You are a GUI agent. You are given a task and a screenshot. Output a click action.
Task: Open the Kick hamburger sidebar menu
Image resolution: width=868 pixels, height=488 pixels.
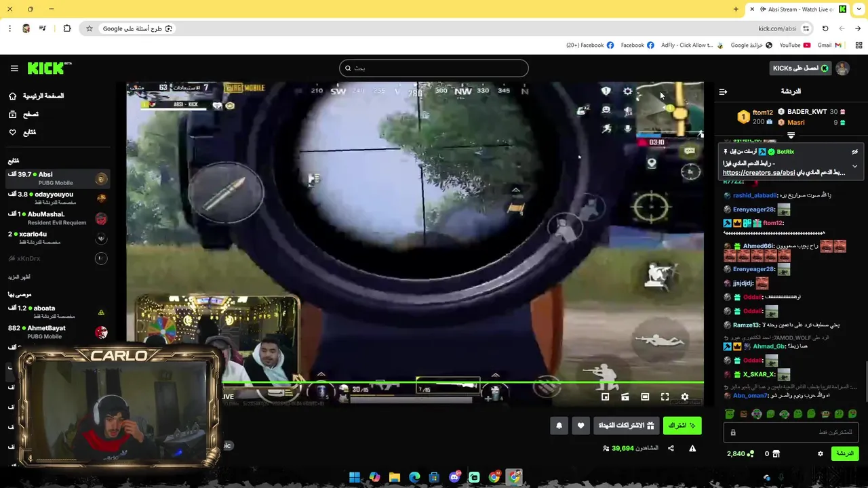point(14,68)
